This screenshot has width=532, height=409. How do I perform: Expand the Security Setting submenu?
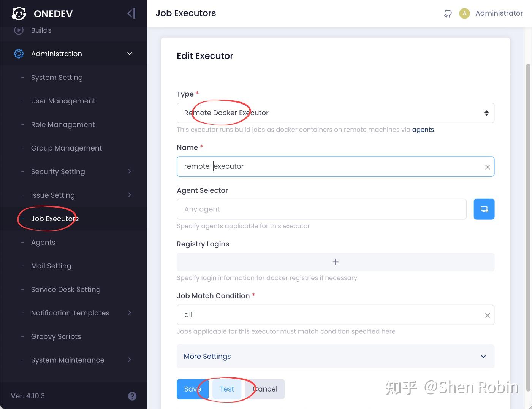pos(58,171)
